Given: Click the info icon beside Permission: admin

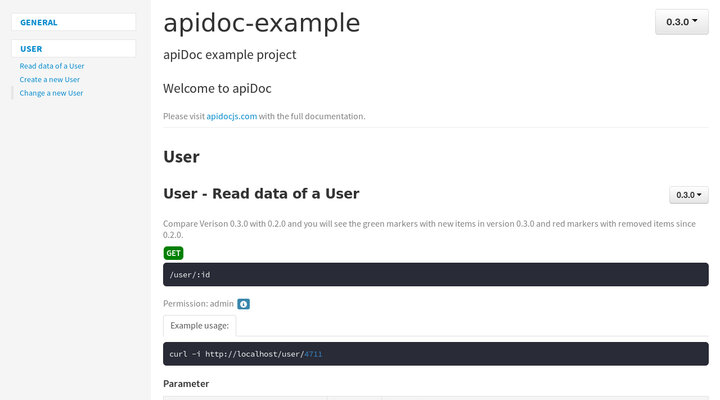Looking at the screenshot, I should pos(243,304).
